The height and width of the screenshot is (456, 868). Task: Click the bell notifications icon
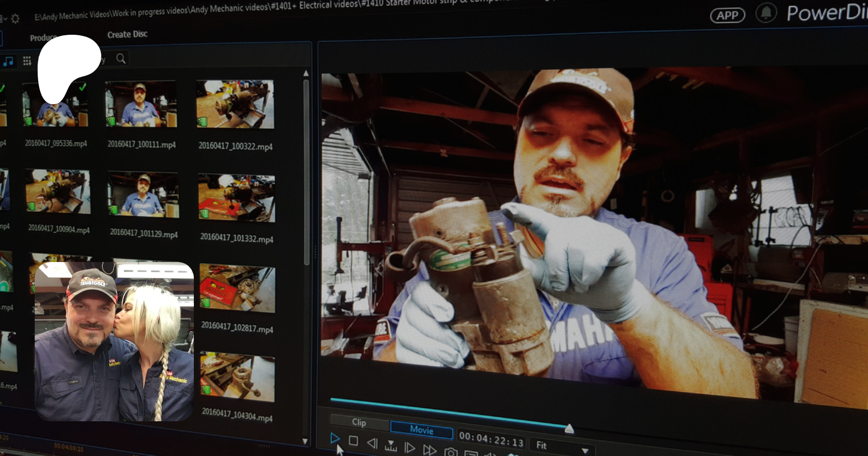point(766,13)
